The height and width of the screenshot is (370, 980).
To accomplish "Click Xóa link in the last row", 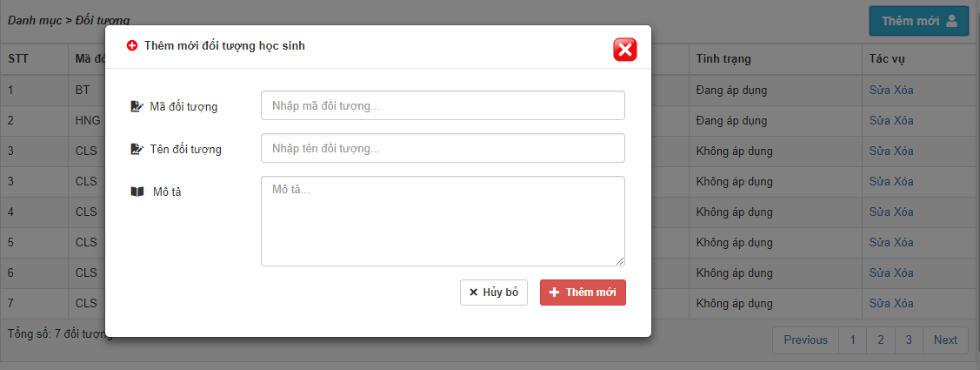I will (x=904, y=304).
